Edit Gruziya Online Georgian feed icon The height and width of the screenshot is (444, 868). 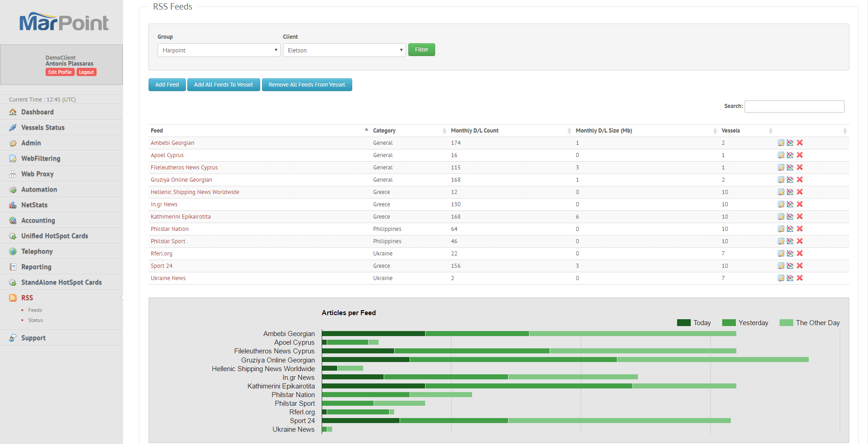pos(781,180)
